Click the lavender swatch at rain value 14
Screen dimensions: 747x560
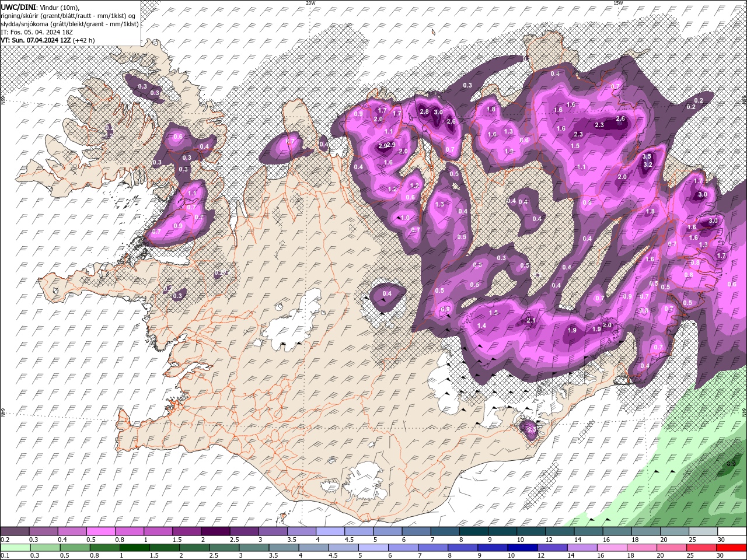(582, 548)
